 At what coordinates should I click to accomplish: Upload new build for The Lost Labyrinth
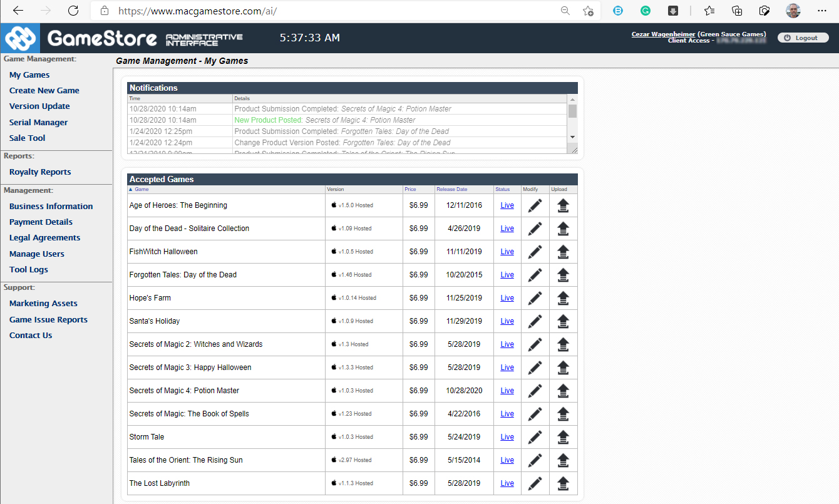tap(563, 483)
